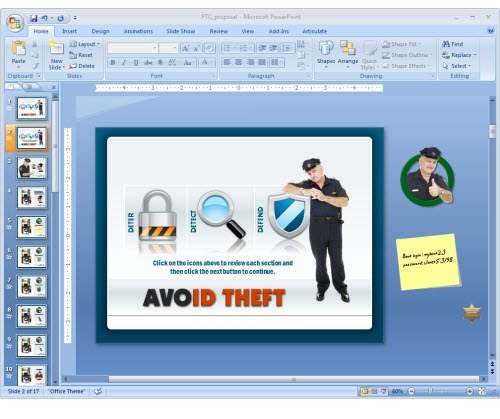Screen dimensions: 500x419
Task: Click the Delete slide button
Action: point(82,66)
